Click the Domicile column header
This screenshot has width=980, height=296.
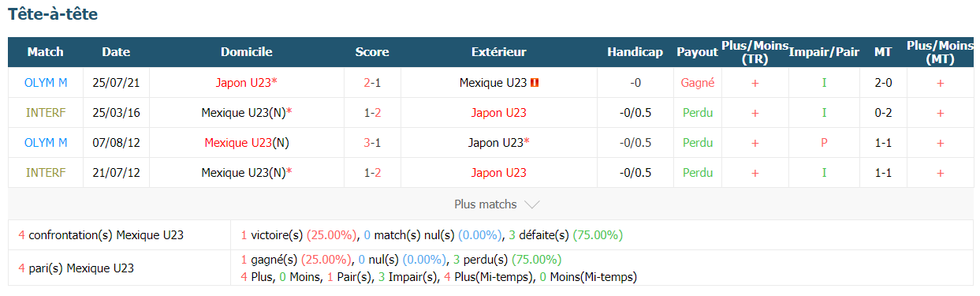pyautogui.click(x=246, y=52)
